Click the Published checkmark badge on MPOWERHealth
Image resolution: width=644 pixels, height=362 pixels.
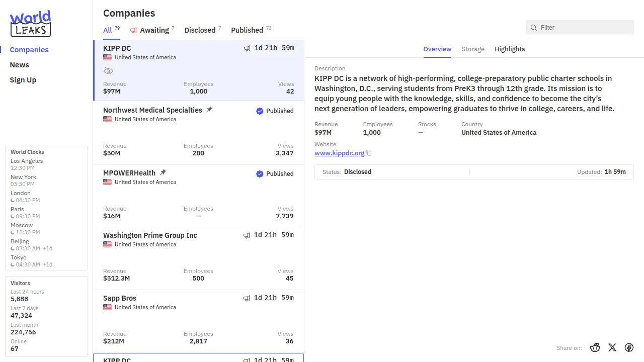[260, 174]
